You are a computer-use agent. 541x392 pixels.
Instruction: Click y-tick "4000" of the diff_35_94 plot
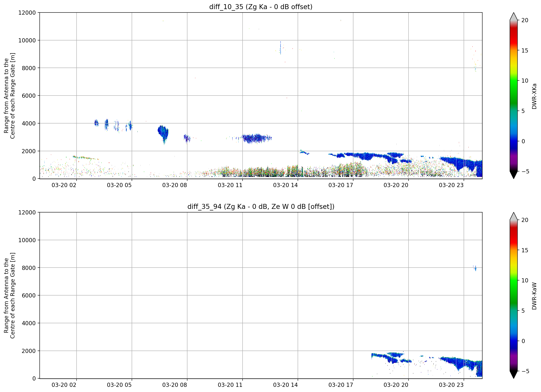29,323
